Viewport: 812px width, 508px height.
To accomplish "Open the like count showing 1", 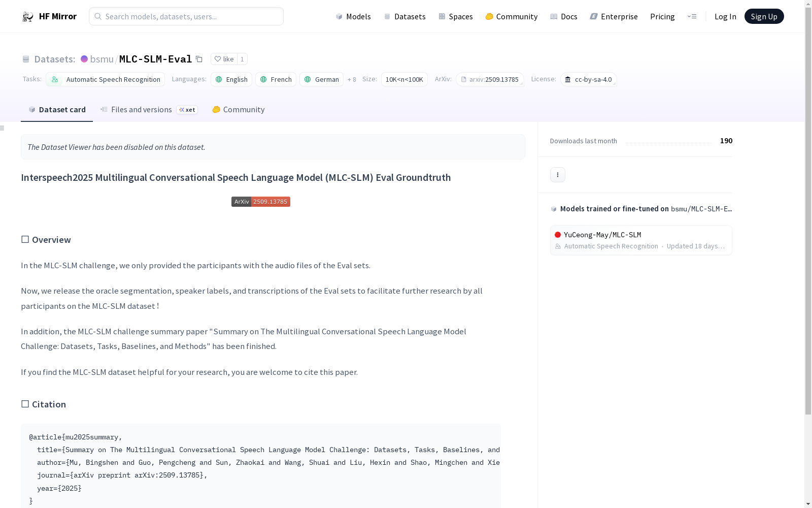I will click(242, 59).
